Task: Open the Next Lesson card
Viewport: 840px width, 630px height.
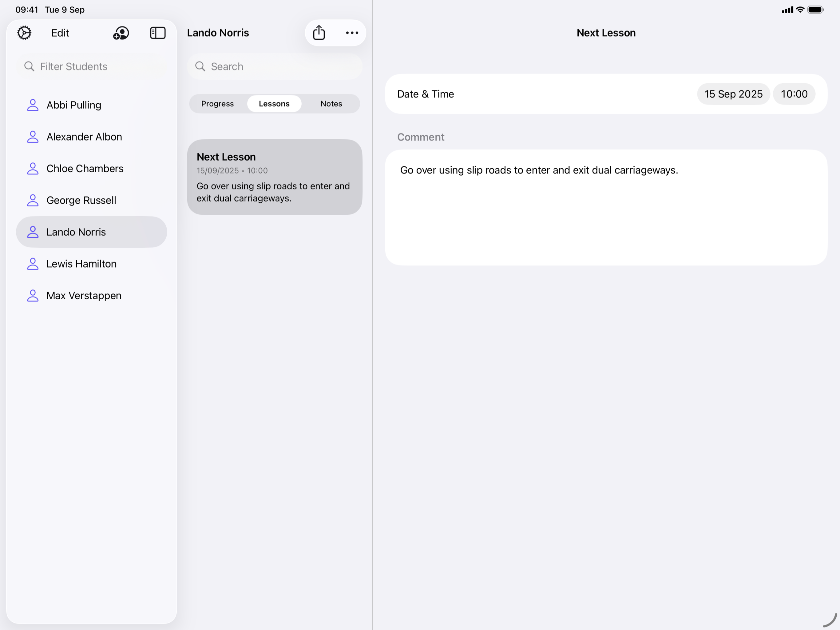Action: click(274, 177)
